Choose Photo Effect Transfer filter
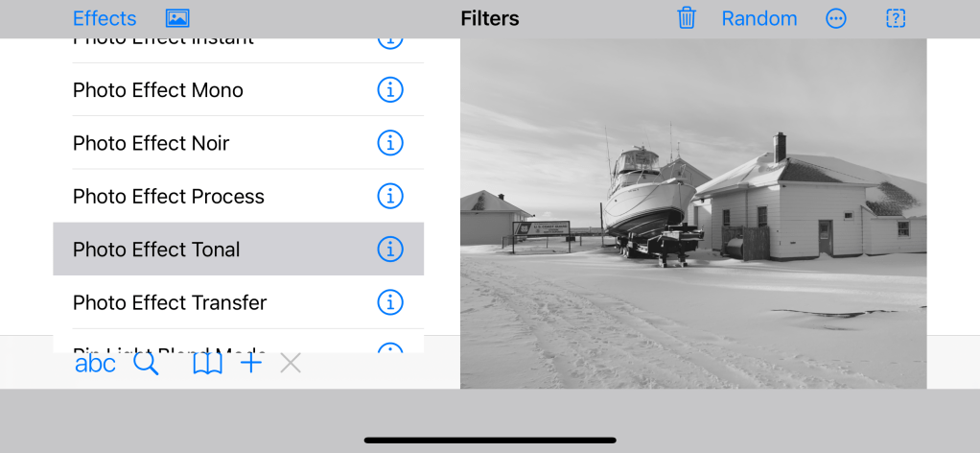This screenshot has width=980, height=453. (x=170, y=302)
